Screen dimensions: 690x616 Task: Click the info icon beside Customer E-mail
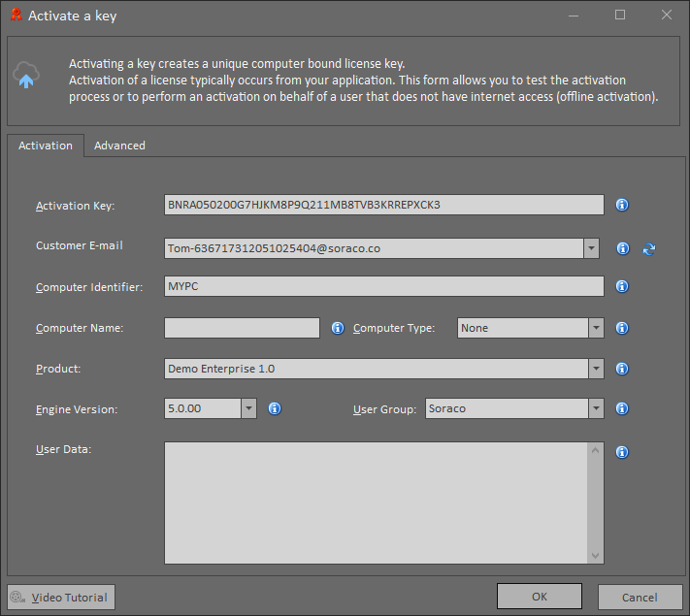[623, 248]
